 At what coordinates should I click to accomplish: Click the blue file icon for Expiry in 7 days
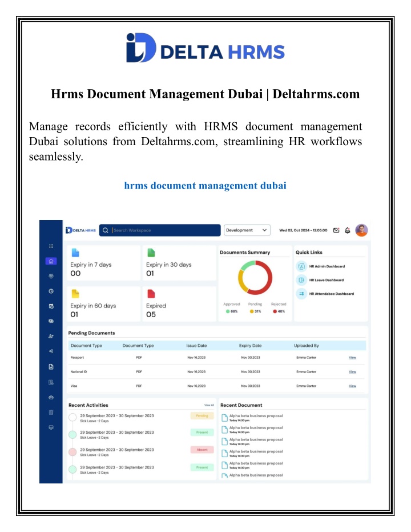click(75, 253)
